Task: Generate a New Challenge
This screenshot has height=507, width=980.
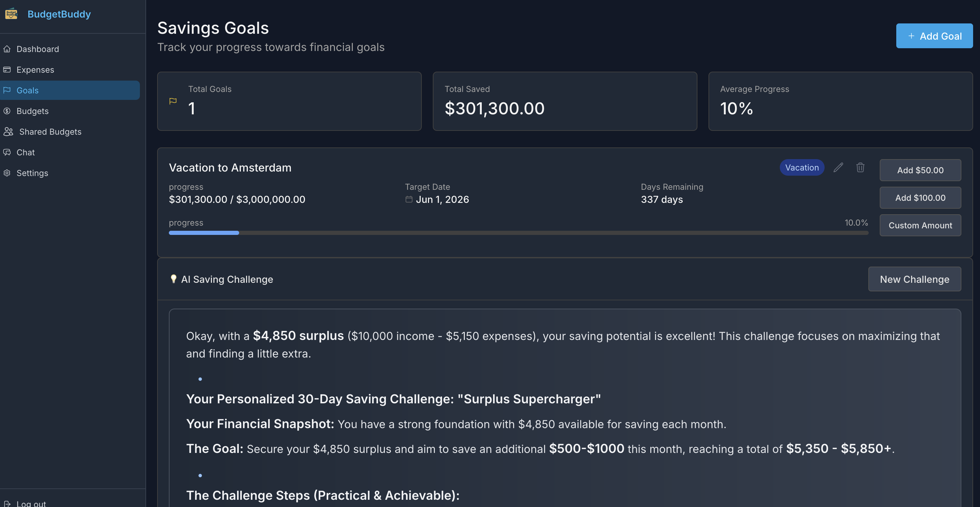Action: pyautogui.click(x=914, y=279)
